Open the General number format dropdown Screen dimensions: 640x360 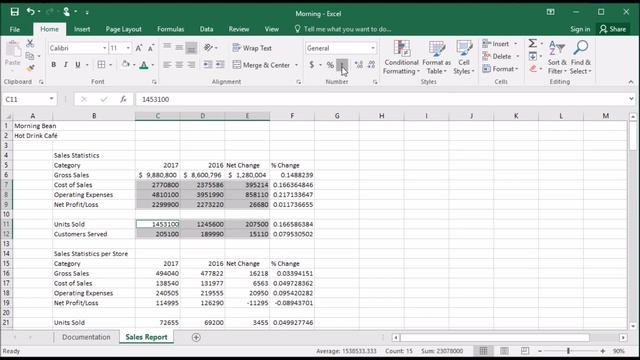pos(373,48)
